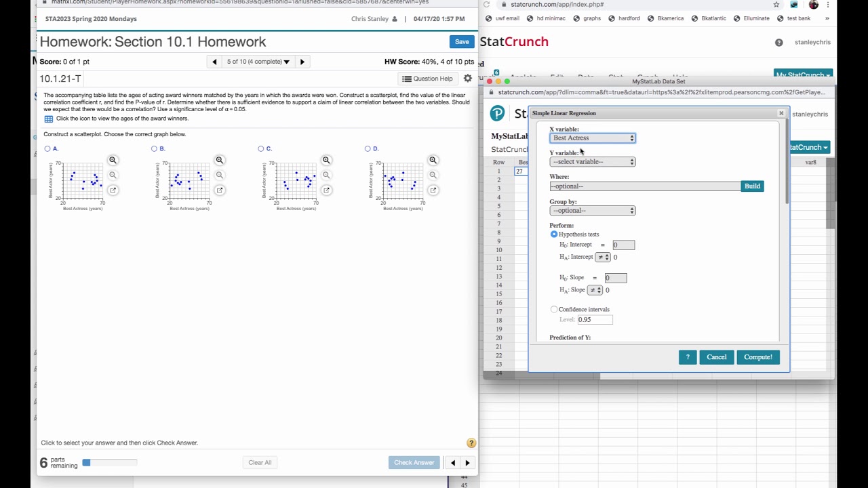868x488 pixels.
Task: Select the Confidence intervals option
Action: [x=554, y=310]
